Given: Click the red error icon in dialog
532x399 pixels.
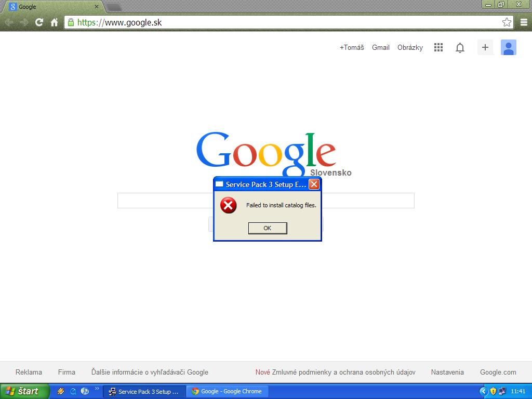Looking at the screenshot, I should pyautogui.click(x=229, y=205).
